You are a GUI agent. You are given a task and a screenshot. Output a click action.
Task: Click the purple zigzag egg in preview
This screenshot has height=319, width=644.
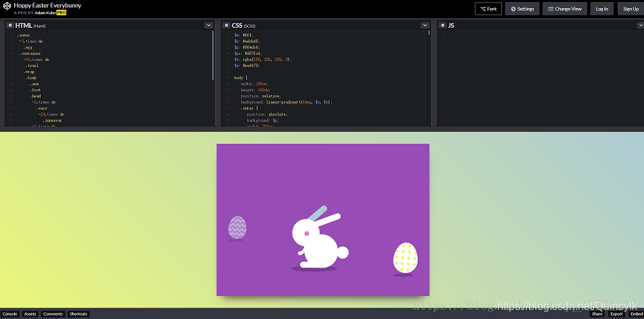(x=237, y=228)
